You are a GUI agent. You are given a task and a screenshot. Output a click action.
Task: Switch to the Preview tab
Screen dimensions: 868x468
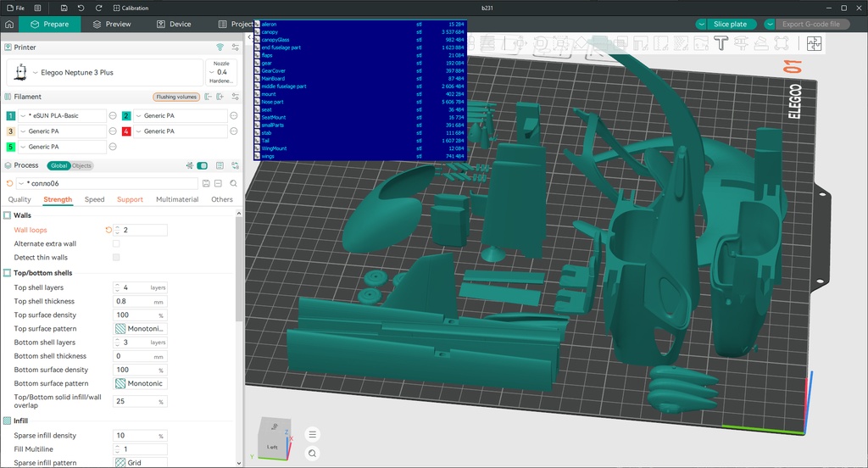click(x=112, y=24)
